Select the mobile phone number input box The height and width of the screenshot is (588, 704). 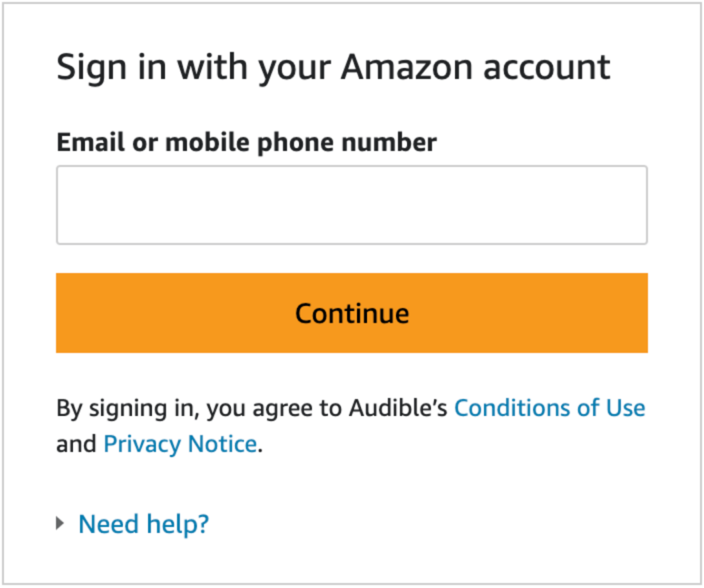351,205
